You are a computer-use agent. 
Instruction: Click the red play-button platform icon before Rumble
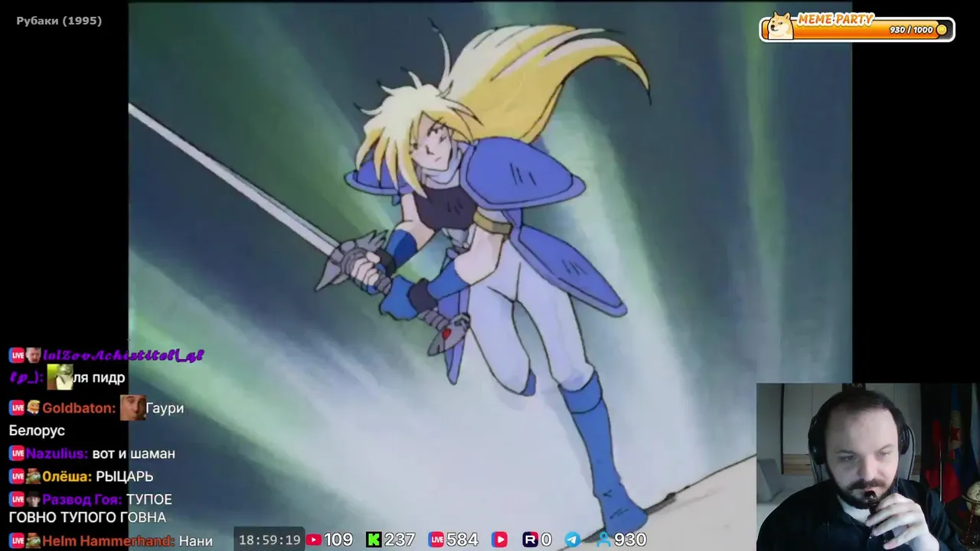click(x=499, y=540)
